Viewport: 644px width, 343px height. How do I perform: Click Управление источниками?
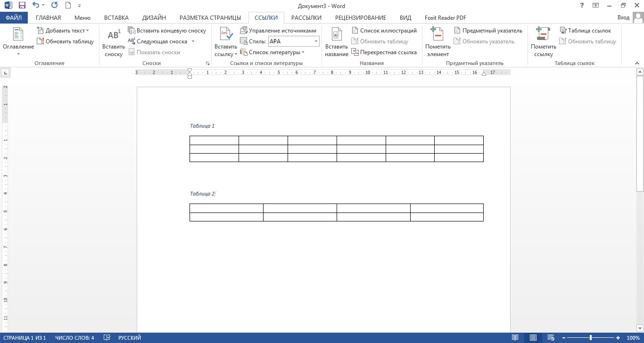coord(278,31)
